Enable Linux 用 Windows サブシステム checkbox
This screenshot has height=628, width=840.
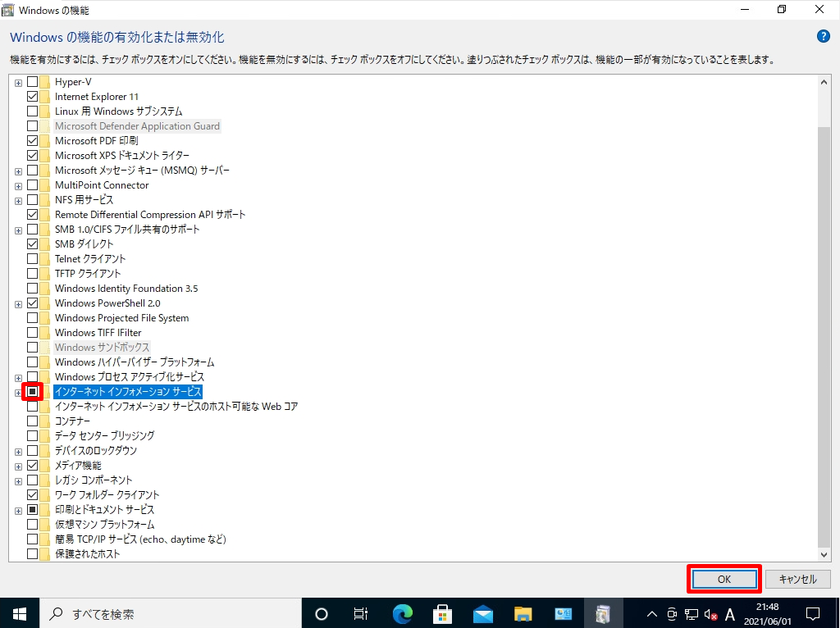[32, 111]
